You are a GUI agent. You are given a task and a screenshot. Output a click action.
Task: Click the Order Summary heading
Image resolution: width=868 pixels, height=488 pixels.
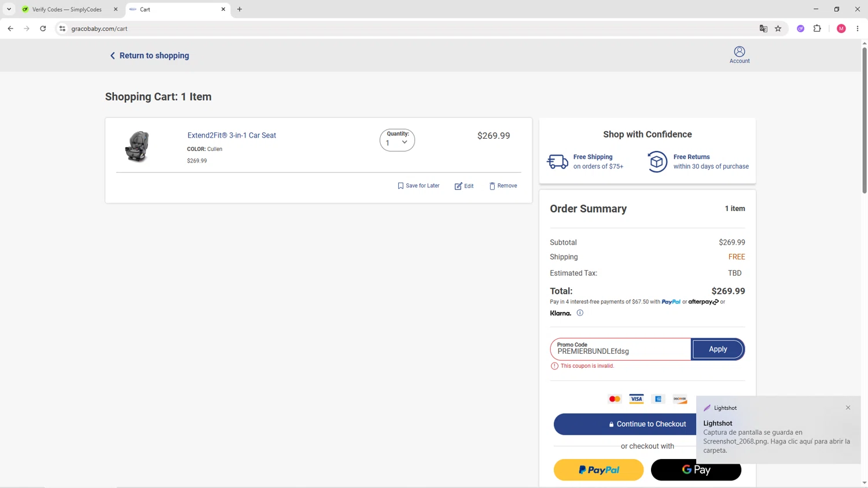[588, 209]
